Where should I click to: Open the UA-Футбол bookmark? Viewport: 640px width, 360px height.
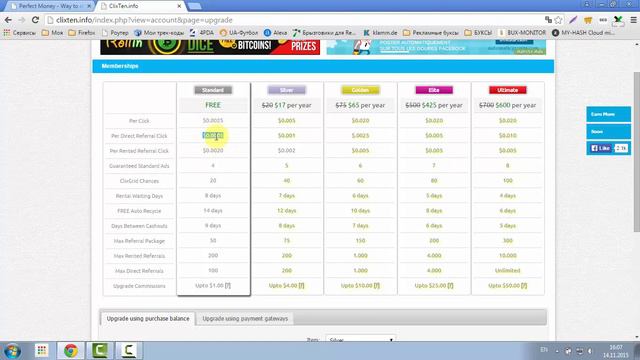(x=239, y=33)
